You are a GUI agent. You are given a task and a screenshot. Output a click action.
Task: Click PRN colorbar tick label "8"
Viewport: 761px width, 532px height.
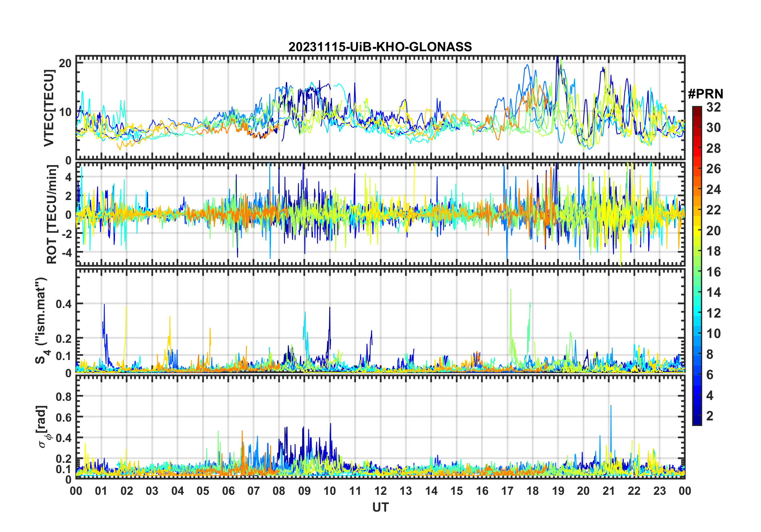click(x=710, y=354)
